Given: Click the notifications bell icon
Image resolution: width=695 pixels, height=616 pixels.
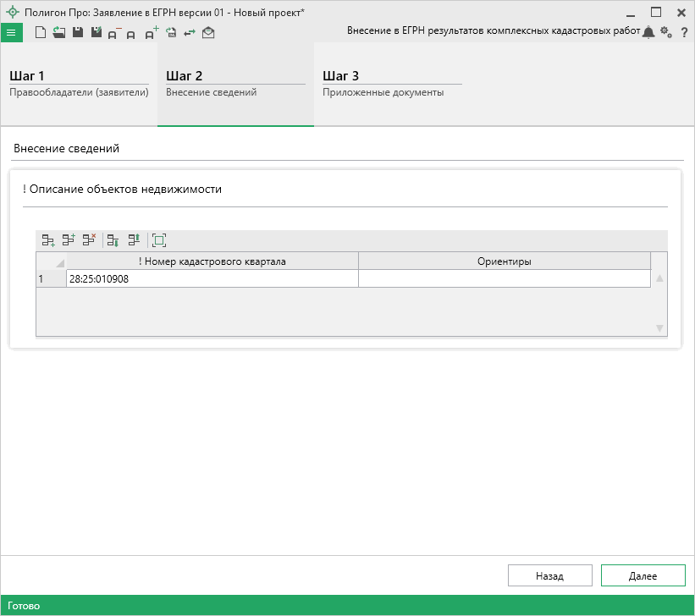Looking at the screenshot, I should [x=648, y=32].
